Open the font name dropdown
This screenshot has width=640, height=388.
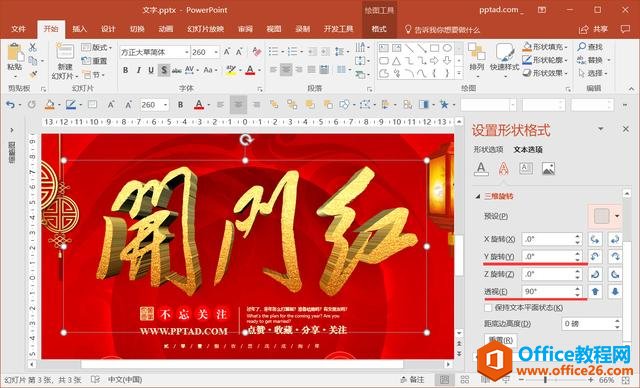(x=187, y=52)
